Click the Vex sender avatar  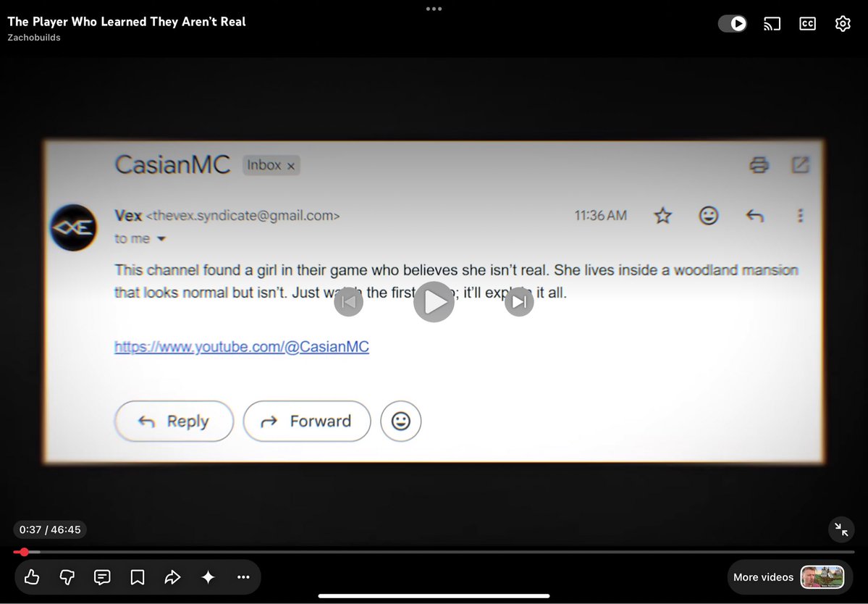click(74, 227)
